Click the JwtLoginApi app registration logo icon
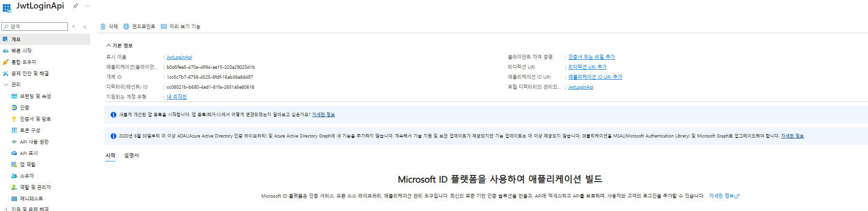868x211 pixels. tap(7, 8)
